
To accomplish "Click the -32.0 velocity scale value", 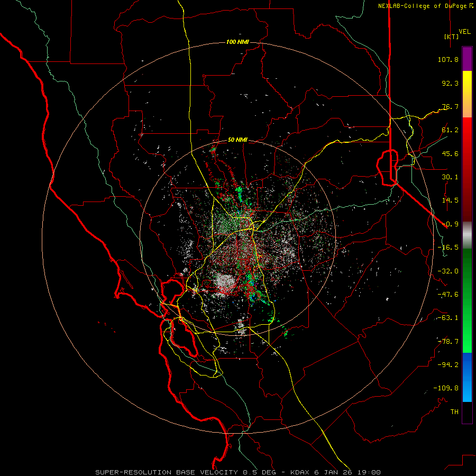I will pyautogui.click(x=448, y=271).
